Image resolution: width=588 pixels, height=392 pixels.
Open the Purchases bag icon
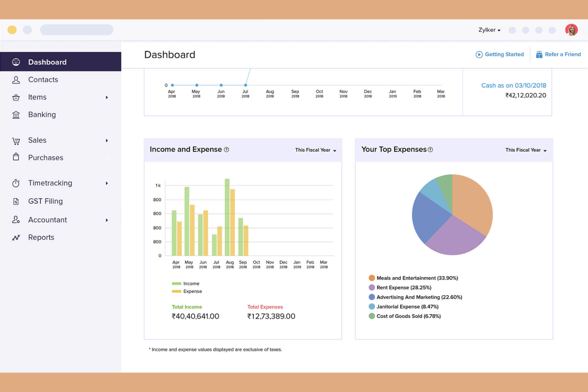coord(16,157)
